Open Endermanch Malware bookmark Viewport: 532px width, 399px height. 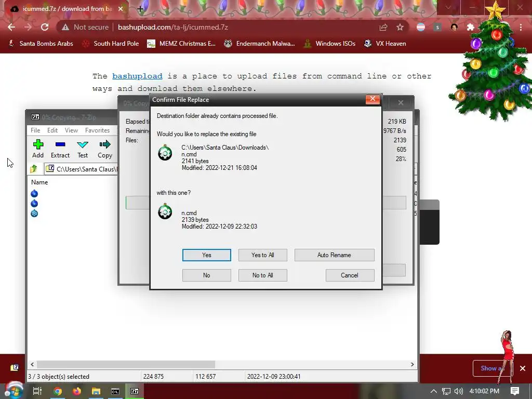260,44
